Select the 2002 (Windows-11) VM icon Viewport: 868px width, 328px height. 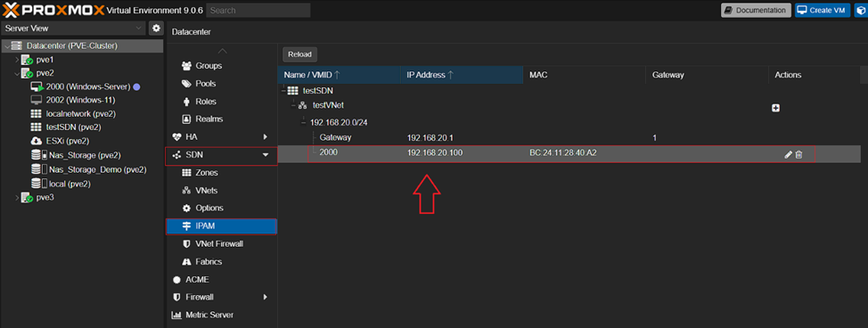(37, 101)
